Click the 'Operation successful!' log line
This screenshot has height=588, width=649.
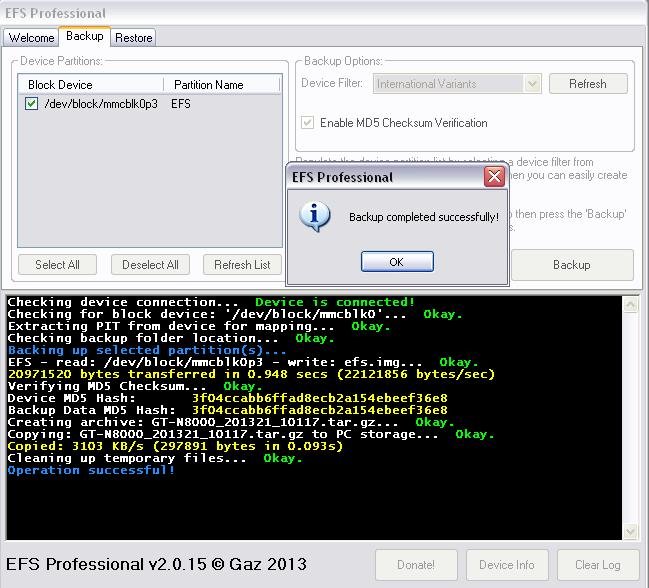tap(91, 470)
